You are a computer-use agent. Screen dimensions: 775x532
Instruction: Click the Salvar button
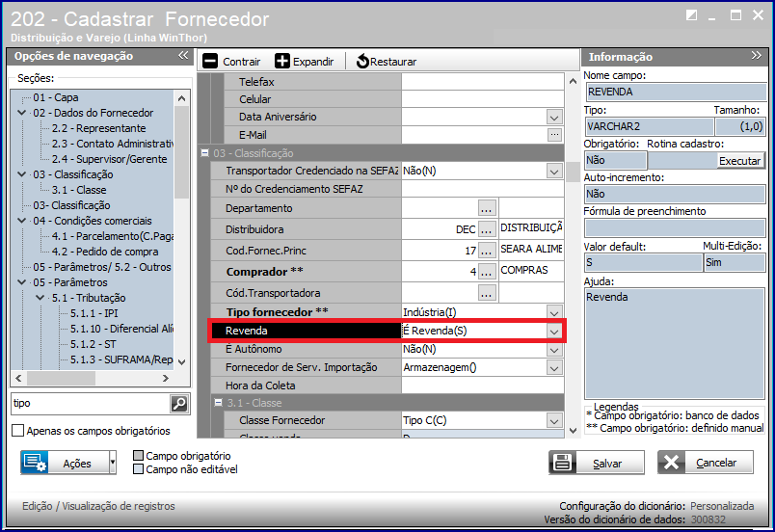[597, 463]
